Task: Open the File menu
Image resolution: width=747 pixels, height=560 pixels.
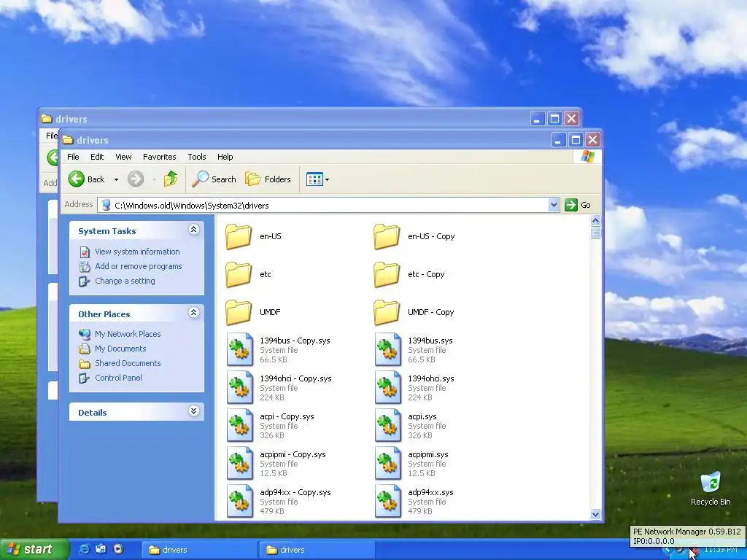Action: click(x=73, y=157)
